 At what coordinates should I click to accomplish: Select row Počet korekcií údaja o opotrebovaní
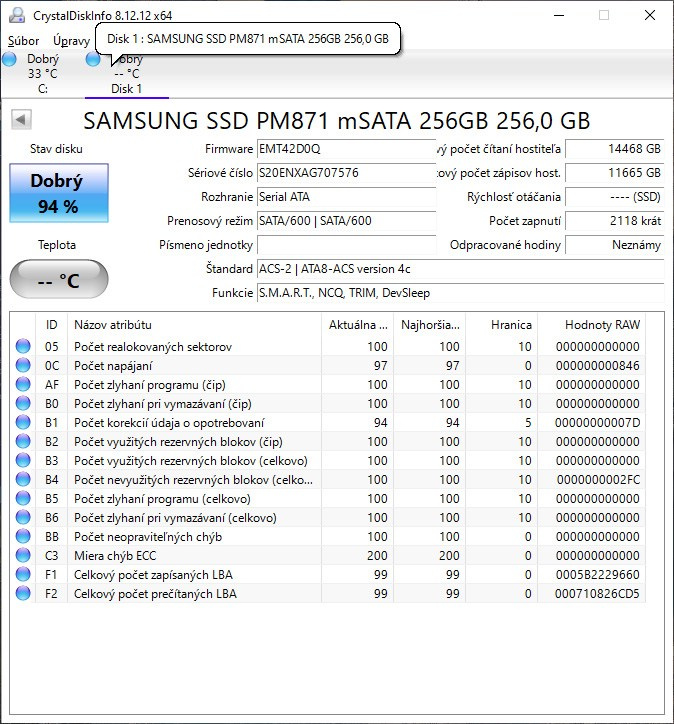(328, 422)
